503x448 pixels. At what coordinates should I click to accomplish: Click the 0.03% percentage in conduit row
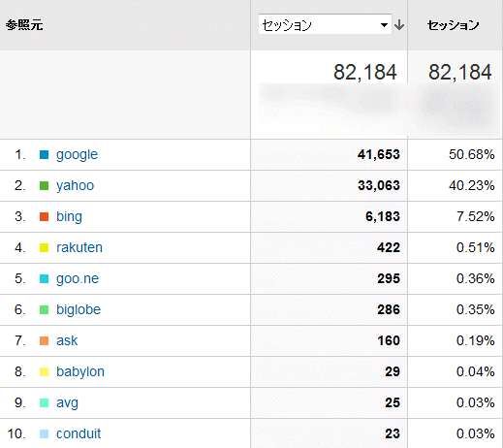[x=476, y=434]
